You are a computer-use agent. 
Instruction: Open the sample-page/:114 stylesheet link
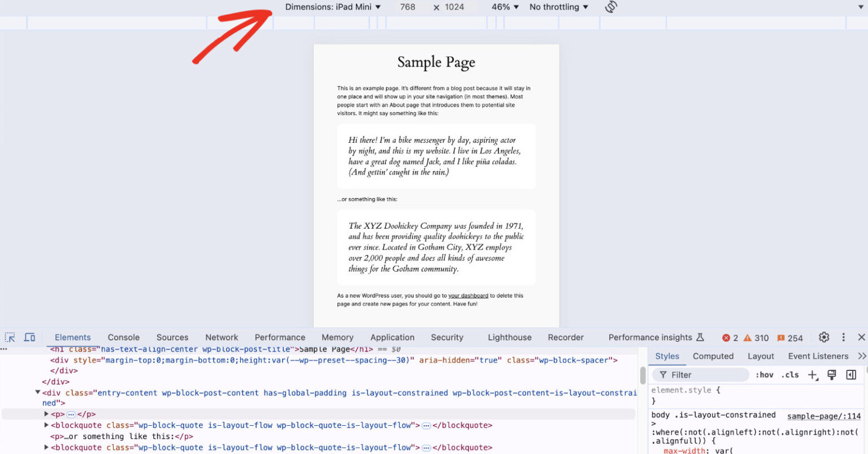[823, 416]
